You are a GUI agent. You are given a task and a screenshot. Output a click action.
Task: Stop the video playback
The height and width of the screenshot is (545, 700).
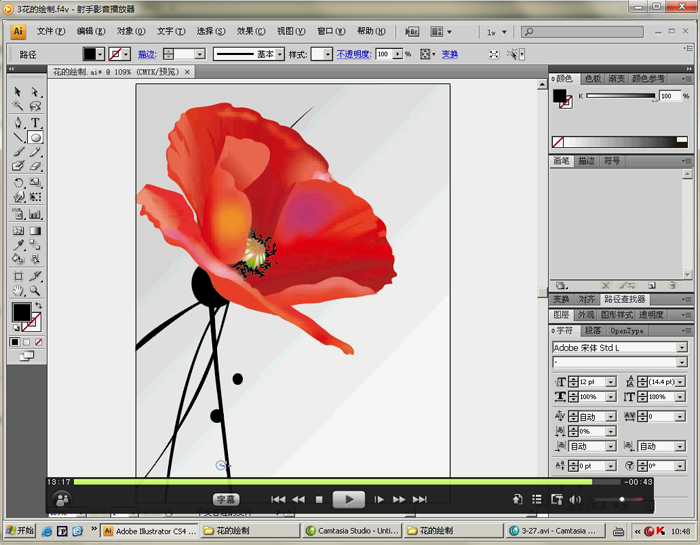tap(319, 499)
